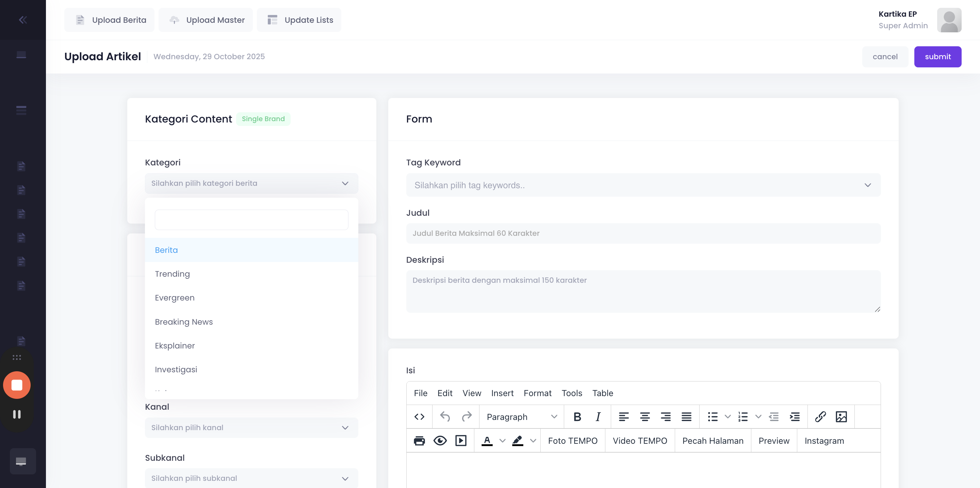The image size is (980, 488).
Task: Click the Upload Master button
Action: [206, 20]
